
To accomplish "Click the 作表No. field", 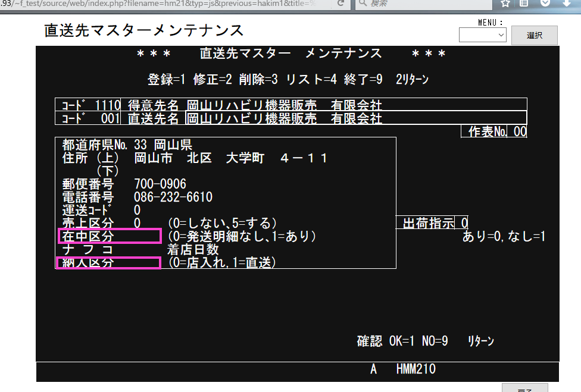I will click(x=519, y=131).
